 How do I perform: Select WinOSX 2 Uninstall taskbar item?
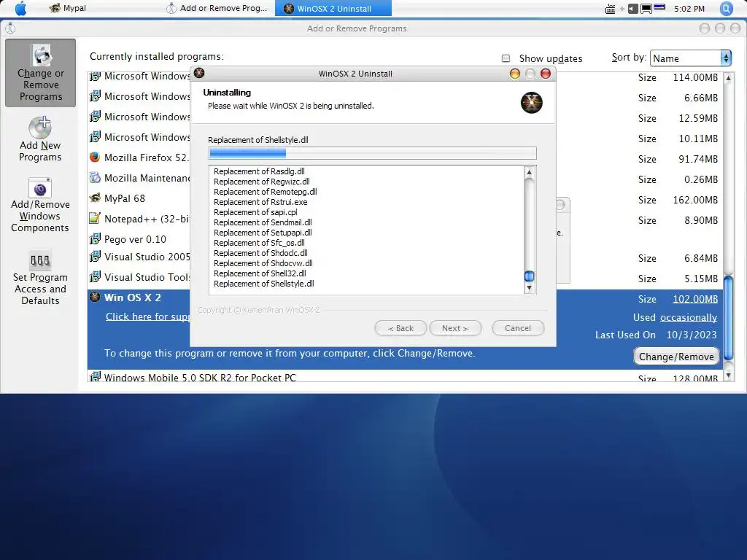click(333, 8)
